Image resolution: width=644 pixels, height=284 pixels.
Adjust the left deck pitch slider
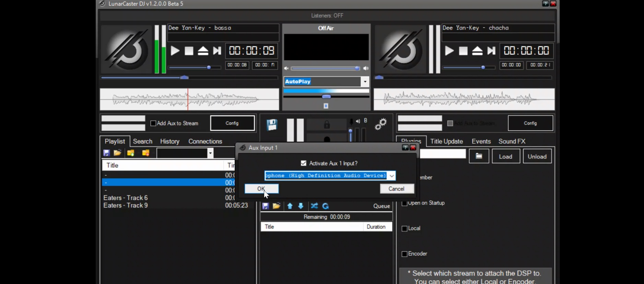click(195, 68)
